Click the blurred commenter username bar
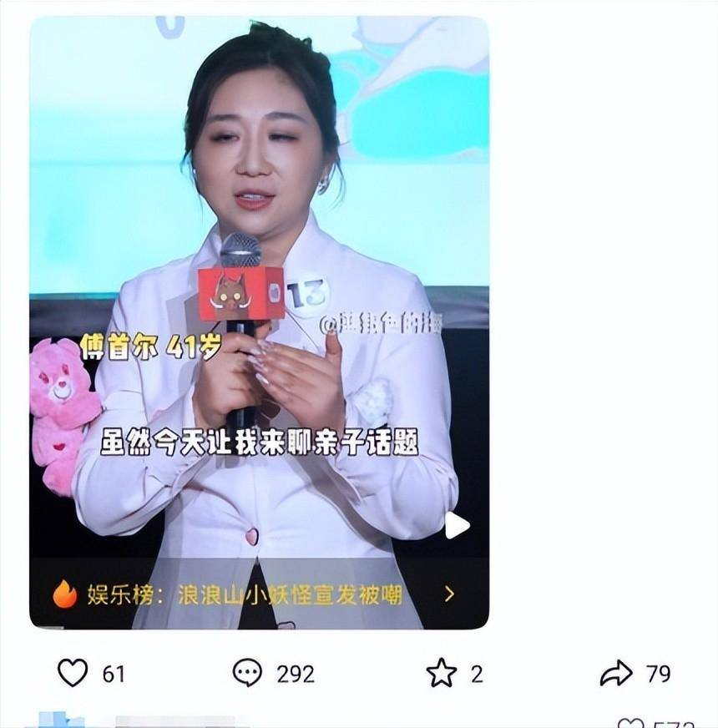 175,721
